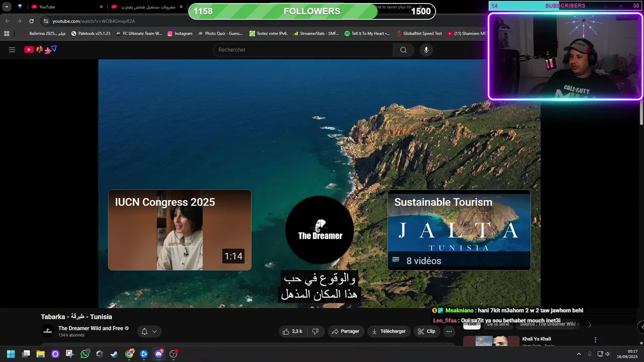Go back with the browser arrow
The image size is (644, 362).
[7, 21]
